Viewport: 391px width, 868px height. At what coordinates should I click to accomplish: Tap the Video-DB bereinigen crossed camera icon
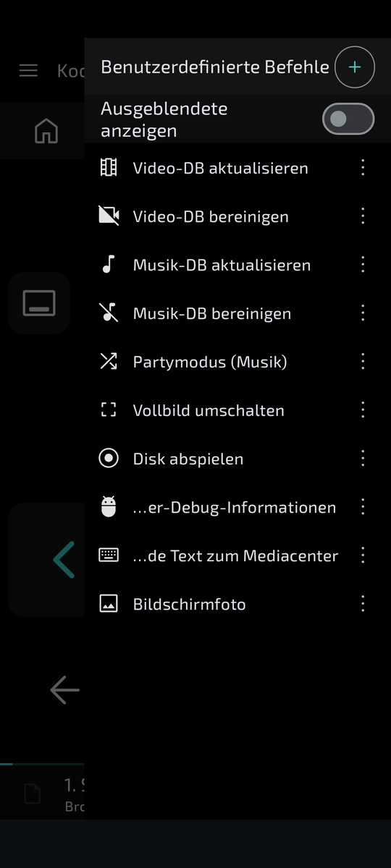click(x=109, y=216)
